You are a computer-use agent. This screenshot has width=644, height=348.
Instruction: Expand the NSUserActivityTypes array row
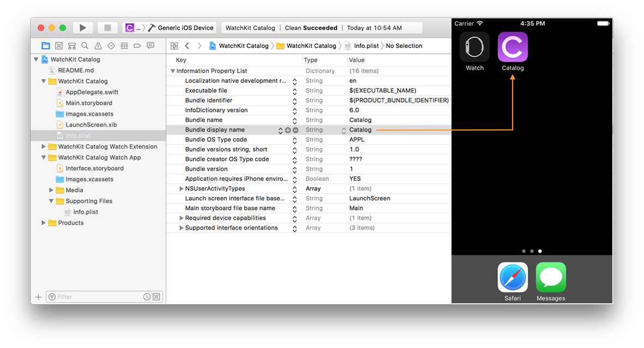coord(182,189)
